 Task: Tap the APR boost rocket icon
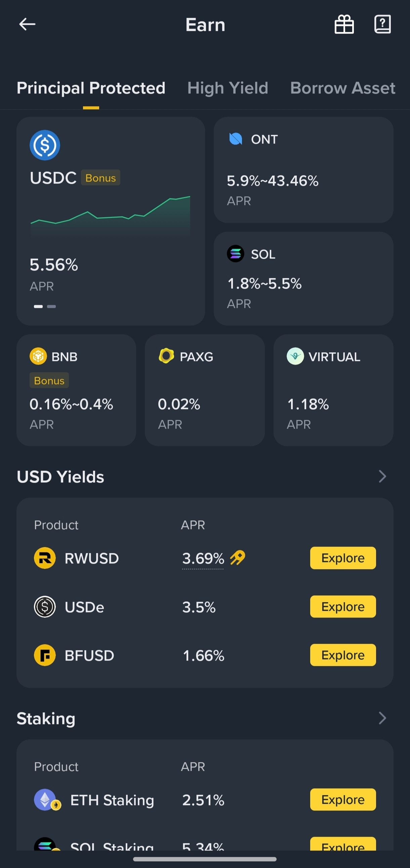click(x=238, y=558)
